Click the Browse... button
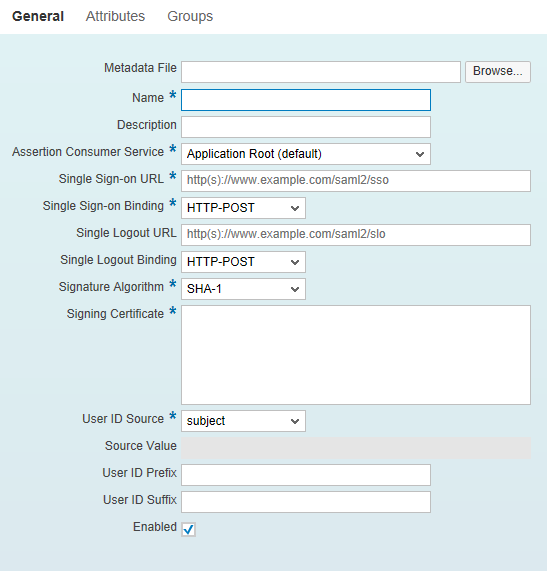 click(x=497, y=72)
